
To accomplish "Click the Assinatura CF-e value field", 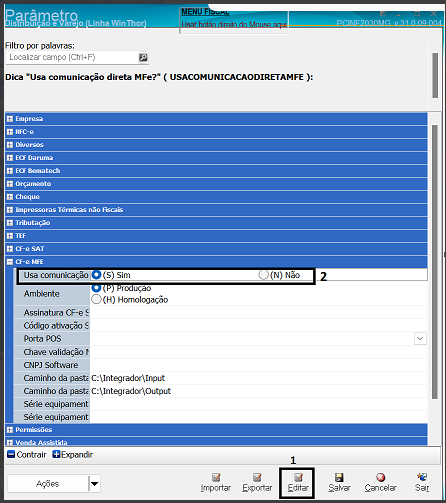I will (x=258, y=313).
